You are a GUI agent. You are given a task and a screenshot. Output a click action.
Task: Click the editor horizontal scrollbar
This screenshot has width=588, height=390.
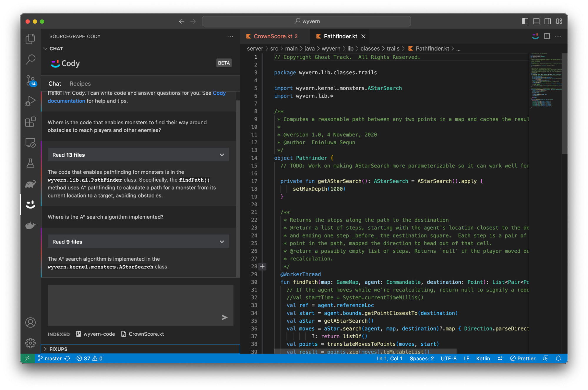(x=365, y=351)
